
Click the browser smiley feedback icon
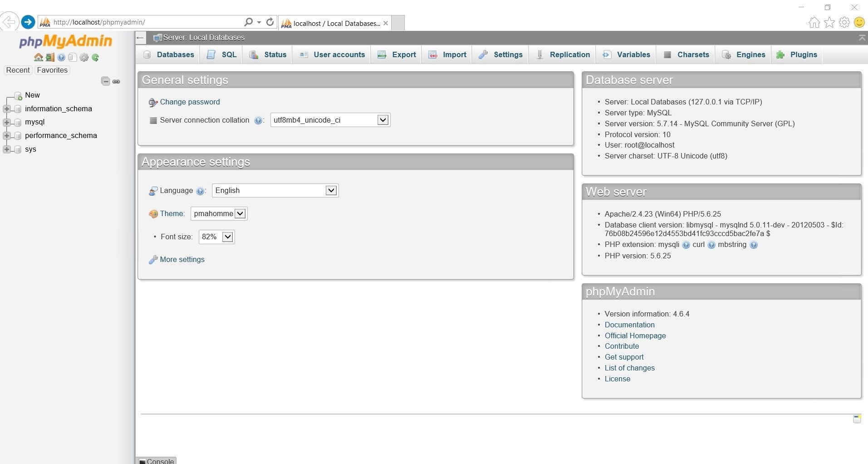(859, 22)
